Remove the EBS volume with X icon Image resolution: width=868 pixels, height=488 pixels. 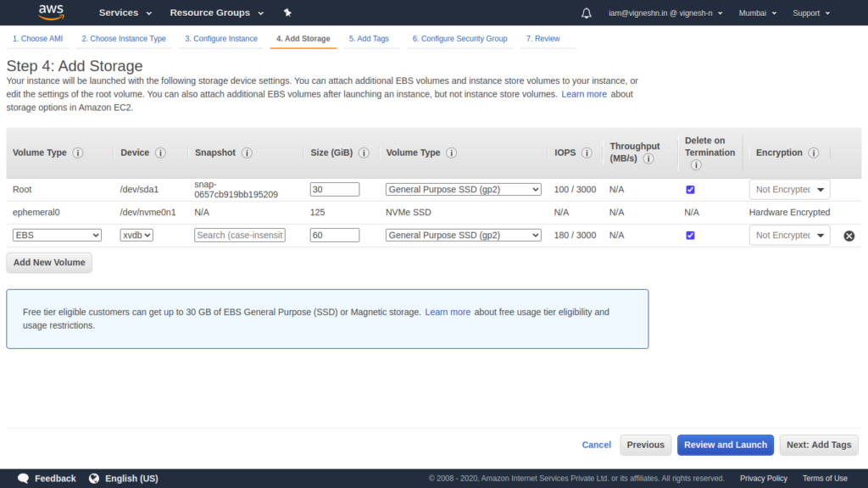(x=849, y=236)
